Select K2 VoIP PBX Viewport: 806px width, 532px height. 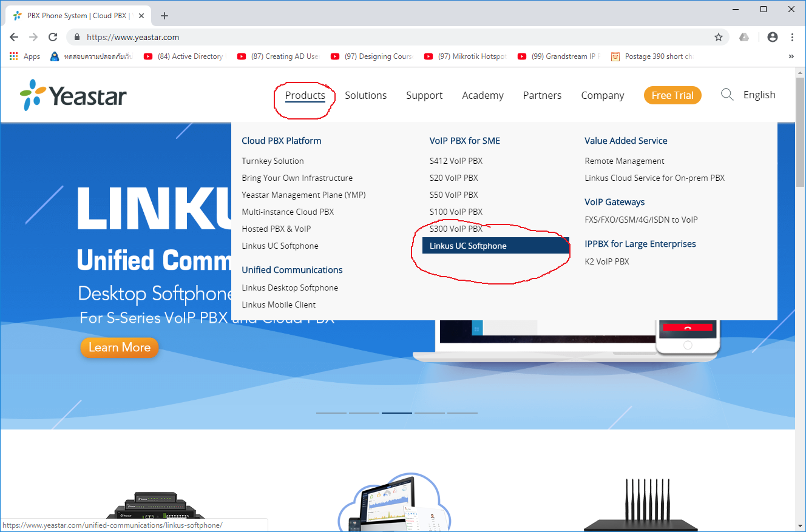coord(607,261)
